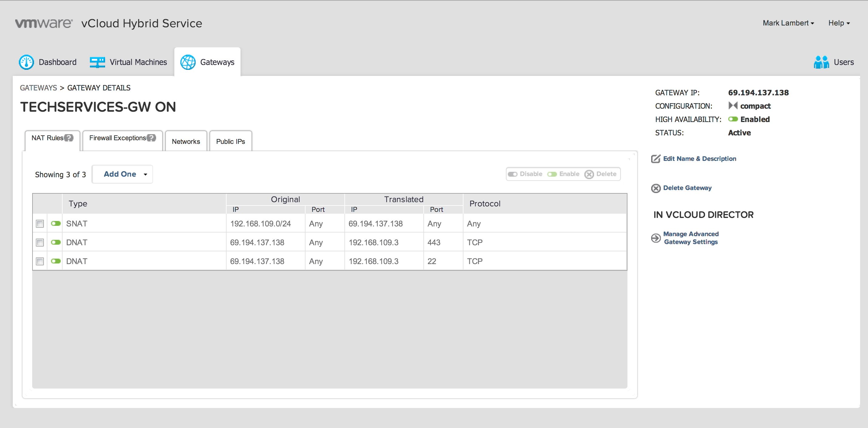
Task: Expand the Add One dropdown
Action: pos(145,175)
